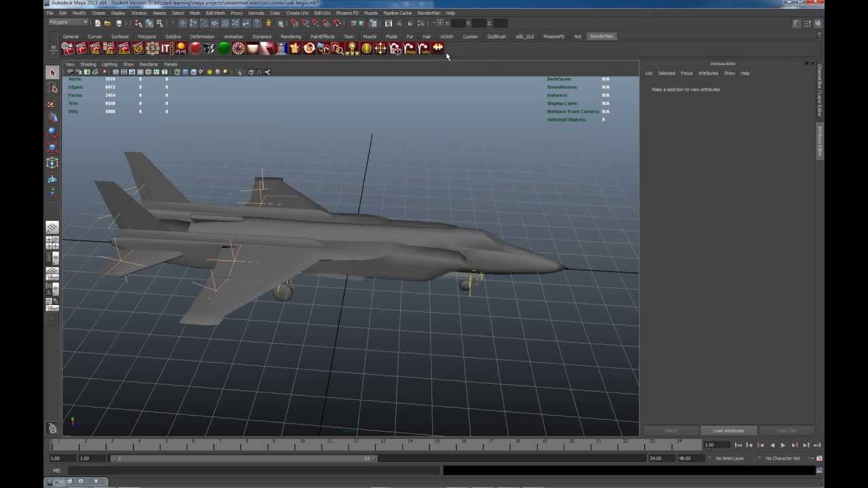Open the animation preferences icon by the character set
Screen dimensions: 868x488
pos(819,458)
